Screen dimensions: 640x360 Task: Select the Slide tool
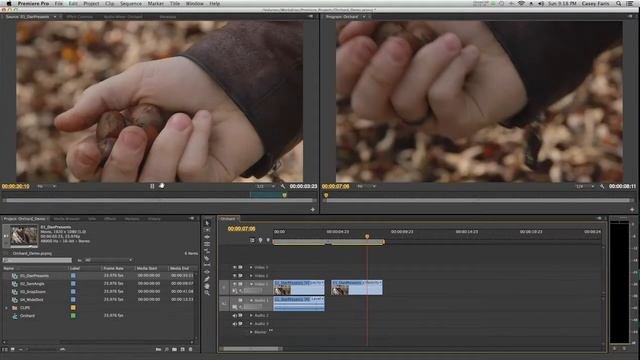(x=207, y=272)
